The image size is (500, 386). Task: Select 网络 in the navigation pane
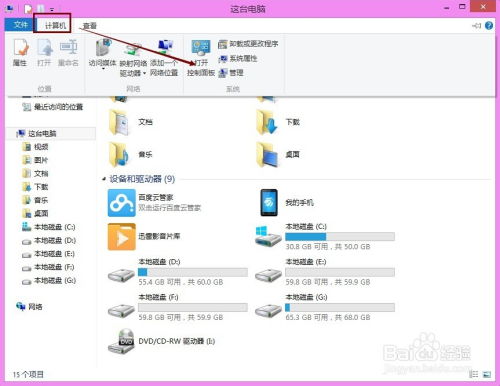coord(29,307)
